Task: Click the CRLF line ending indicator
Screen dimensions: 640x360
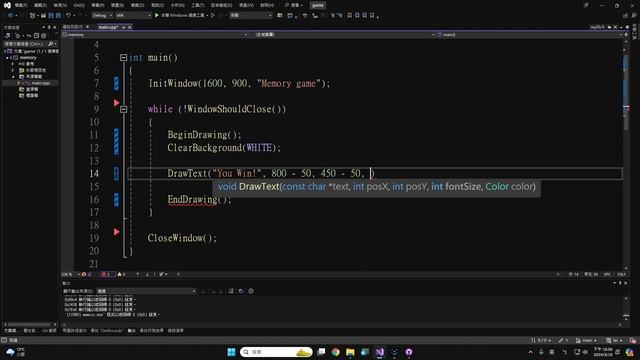Action: [x=621, y=274]
